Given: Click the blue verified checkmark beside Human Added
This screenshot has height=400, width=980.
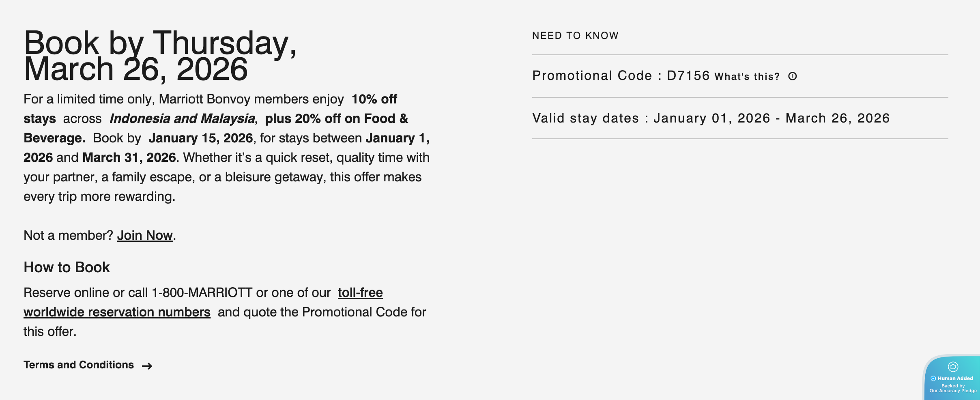Looking at the screenshot, I should coord(933,378).
